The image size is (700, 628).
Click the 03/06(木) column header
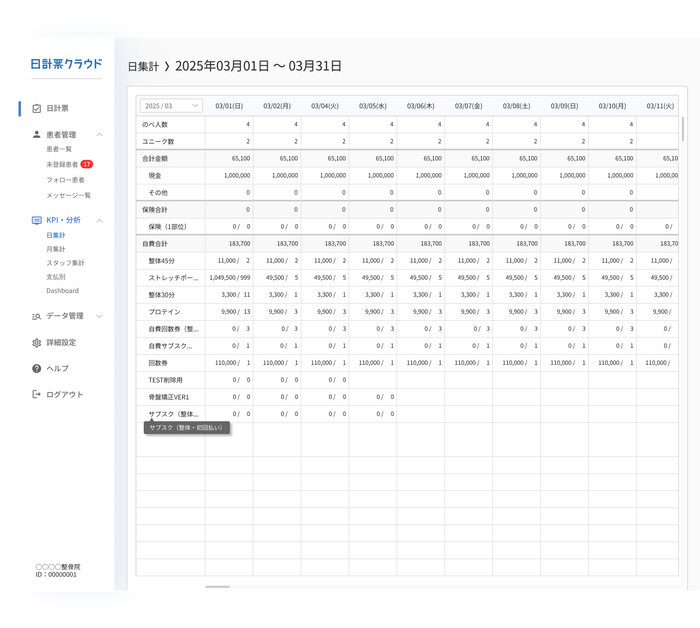click(x=421, y=106)
